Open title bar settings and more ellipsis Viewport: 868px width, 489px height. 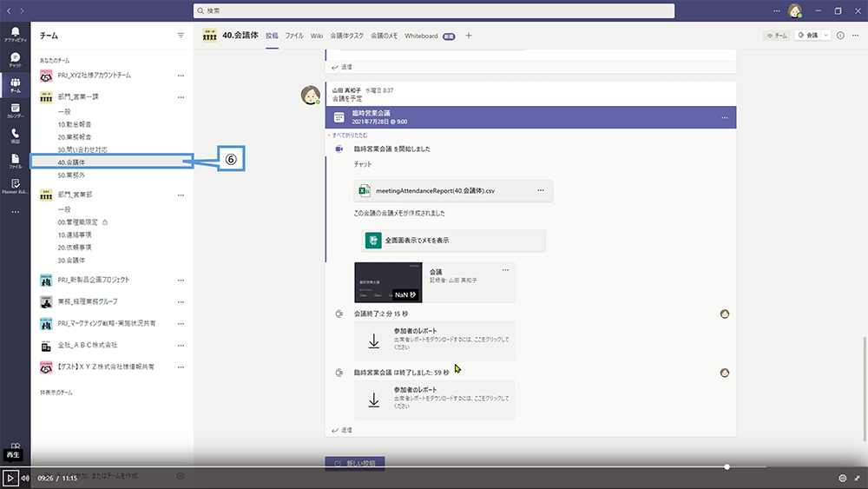[x=776, y=10]
